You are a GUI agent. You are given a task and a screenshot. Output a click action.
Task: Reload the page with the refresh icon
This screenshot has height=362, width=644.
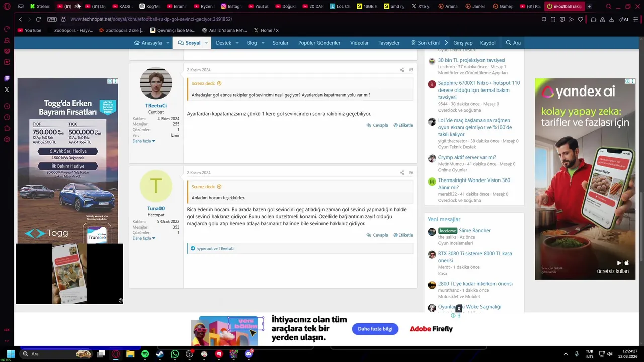[38, 19]
